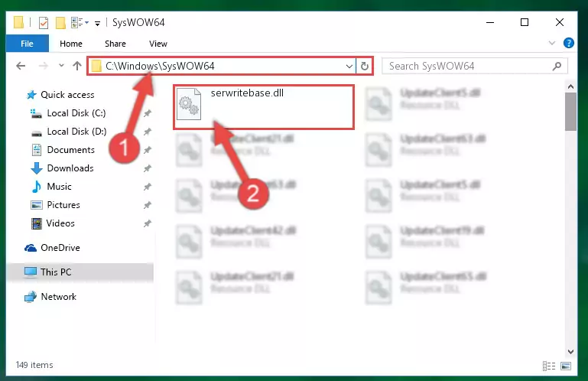Click the OneDrive cloud icon
Image resolution: width=588 pixels, height=381 pixels.
(31, 248)
